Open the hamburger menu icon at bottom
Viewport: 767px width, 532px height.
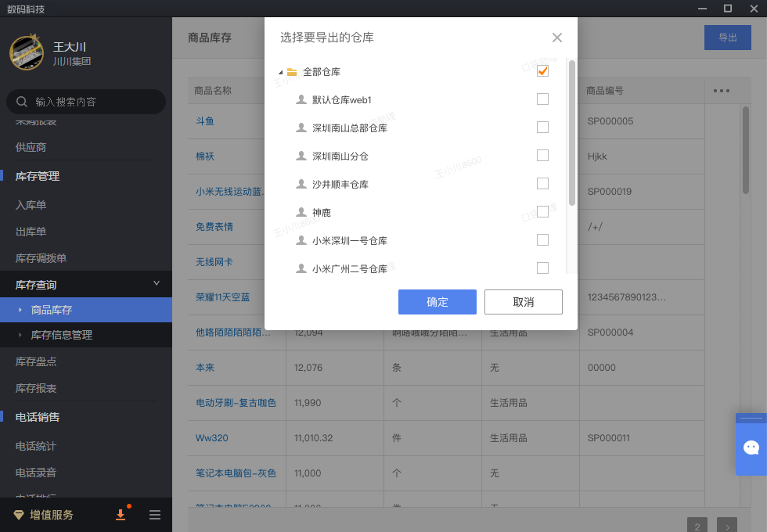(x=155, y=515)
